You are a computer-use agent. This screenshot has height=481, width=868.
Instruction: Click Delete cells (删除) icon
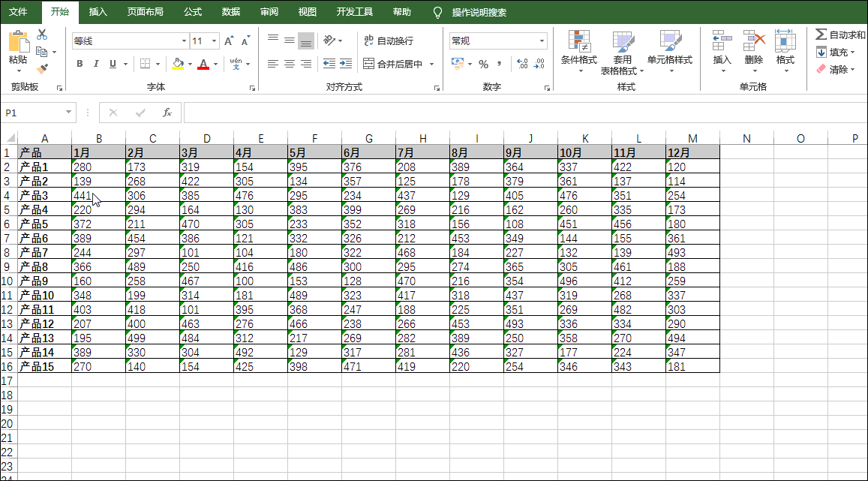(x=754, y=41)
